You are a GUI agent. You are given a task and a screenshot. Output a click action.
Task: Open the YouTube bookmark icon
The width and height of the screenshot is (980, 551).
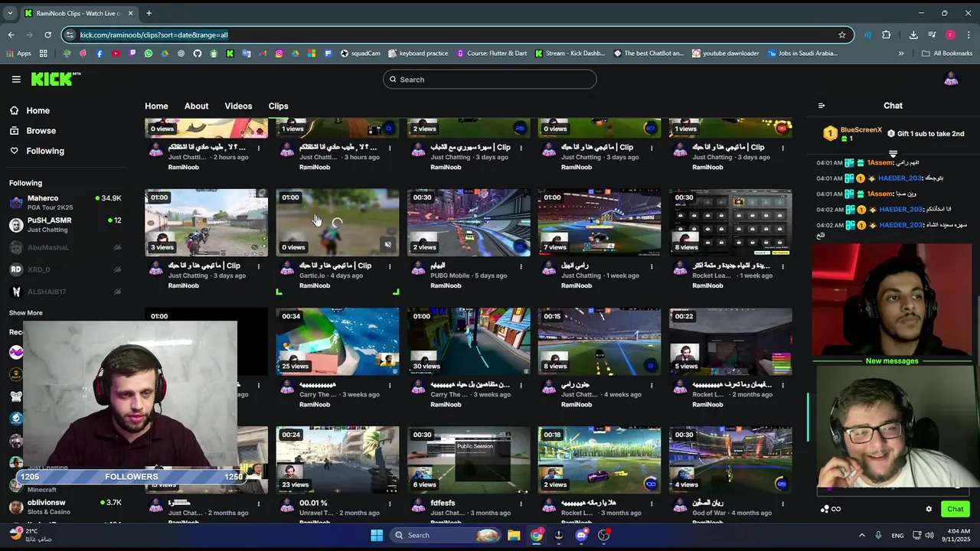click(116, 54)
